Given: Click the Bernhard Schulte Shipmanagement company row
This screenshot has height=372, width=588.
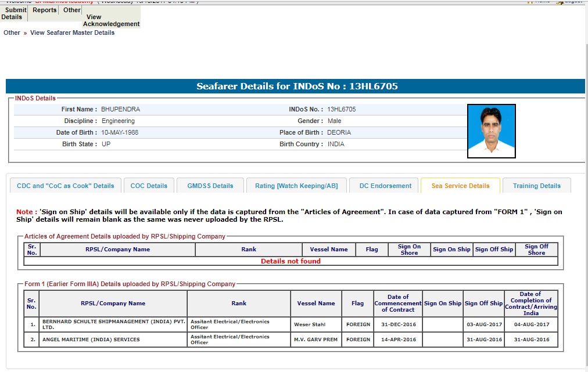Looking at the screenshot, I should (x=113, y=324).
